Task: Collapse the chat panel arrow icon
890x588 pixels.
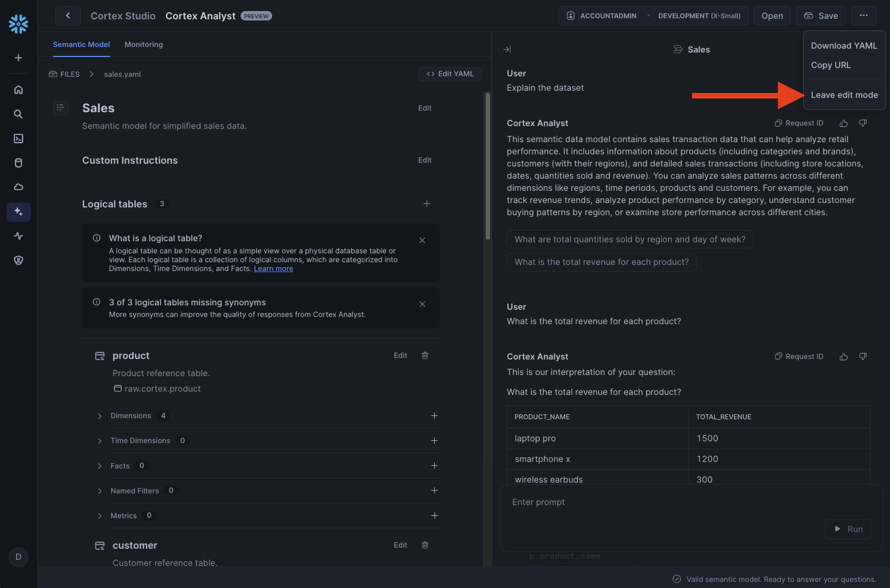Action: click(x=507, y=49)
